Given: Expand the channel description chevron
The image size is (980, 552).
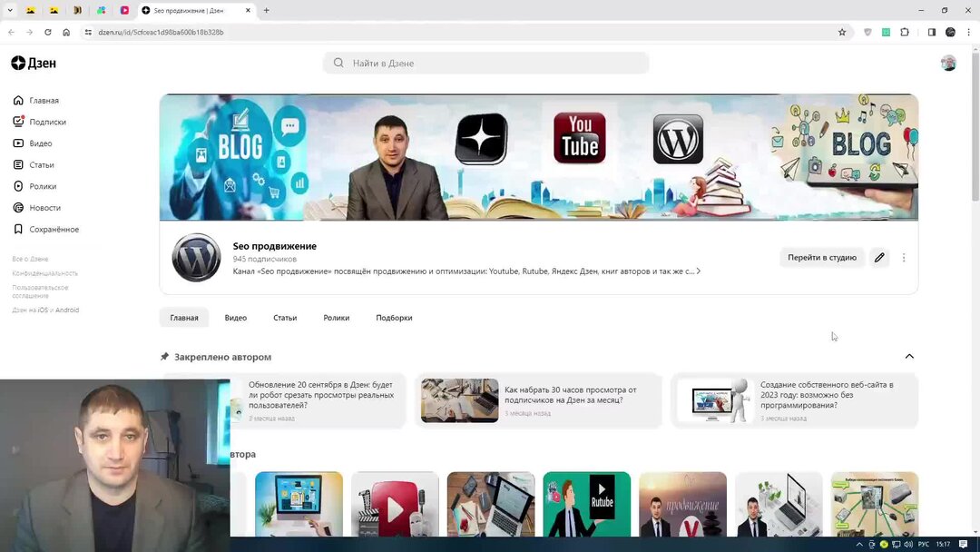Looking at the screenshot, I should [x=698, y=271].
